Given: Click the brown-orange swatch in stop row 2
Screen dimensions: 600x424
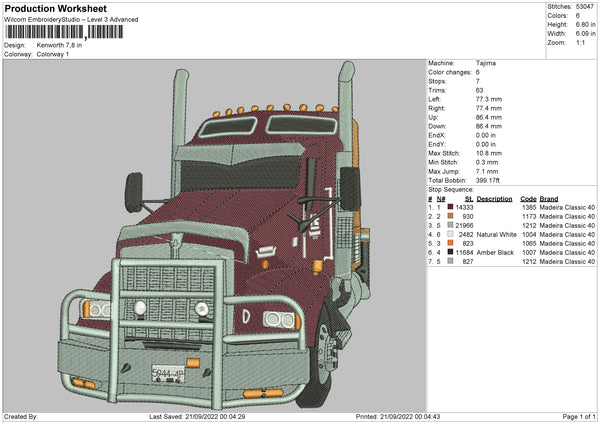Looking at the screenshot, I should point(450,216).
